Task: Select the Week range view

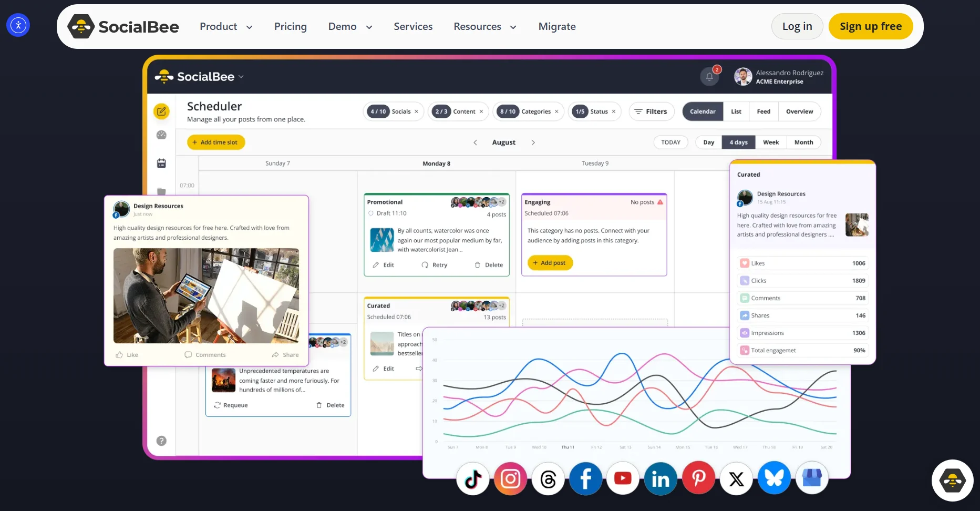Action: (x=771, y=142)
